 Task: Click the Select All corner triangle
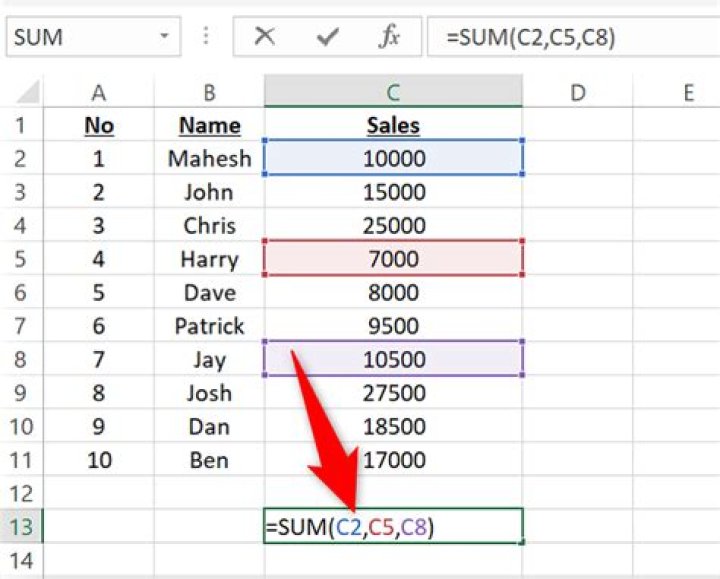point(28,93)
